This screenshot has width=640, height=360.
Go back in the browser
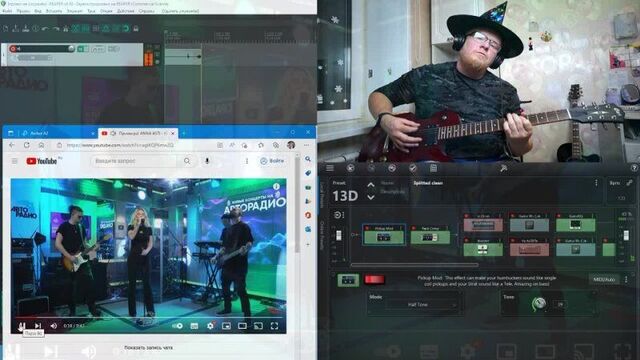click(x=12, y=145)
